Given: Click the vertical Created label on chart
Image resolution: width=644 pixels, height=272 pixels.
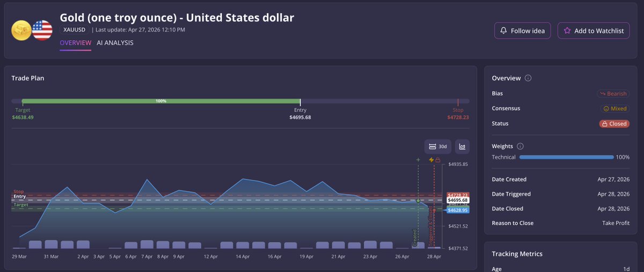Looking at the screenshot, I should [415, 239].
